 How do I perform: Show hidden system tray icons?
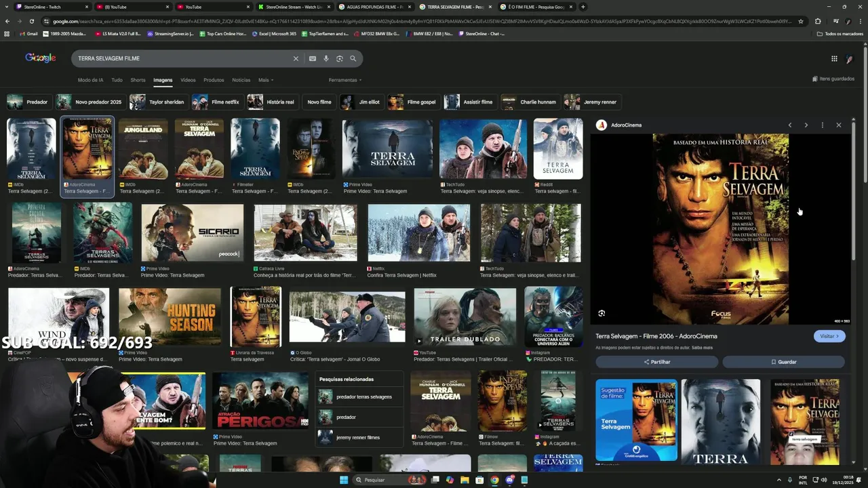point(778,480)
